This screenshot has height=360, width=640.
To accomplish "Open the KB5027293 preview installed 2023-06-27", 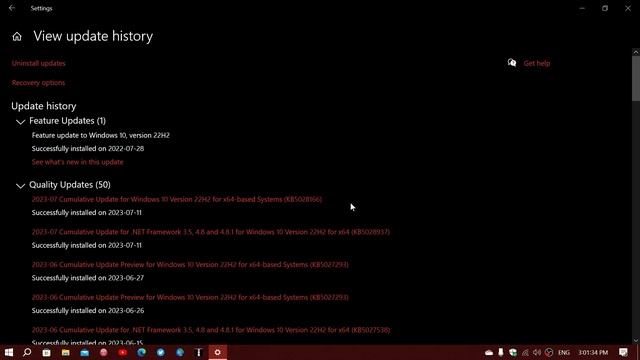I will 190,264.
